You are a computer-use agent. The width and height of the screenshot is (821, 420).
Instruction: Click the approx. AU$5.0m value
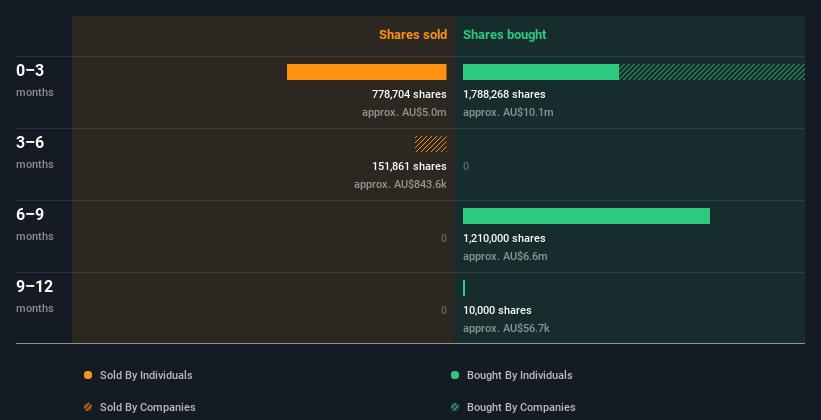point(404,113)
